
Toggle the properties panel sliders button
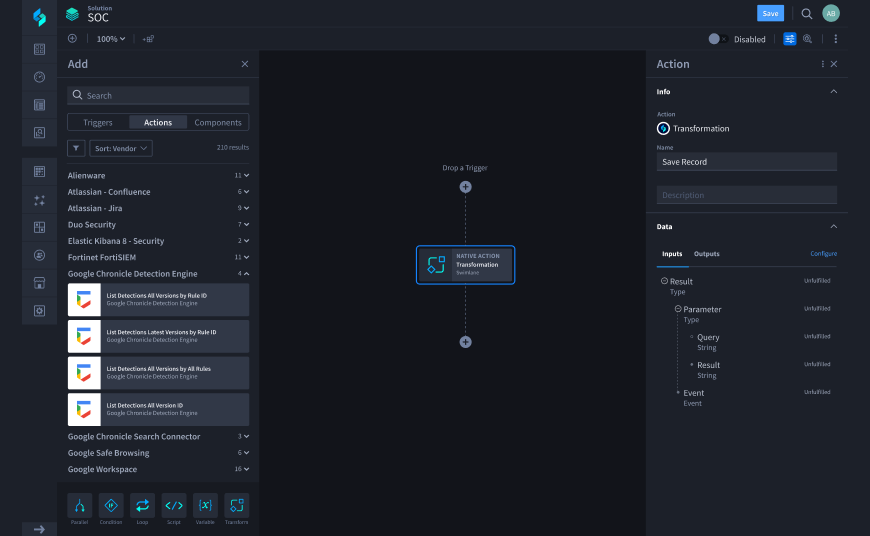[790, 39]
